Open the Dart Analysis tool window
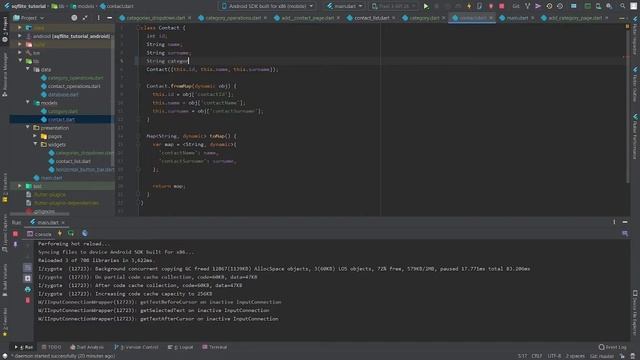Screen dimensions: 640x360 tap(87, 347)
